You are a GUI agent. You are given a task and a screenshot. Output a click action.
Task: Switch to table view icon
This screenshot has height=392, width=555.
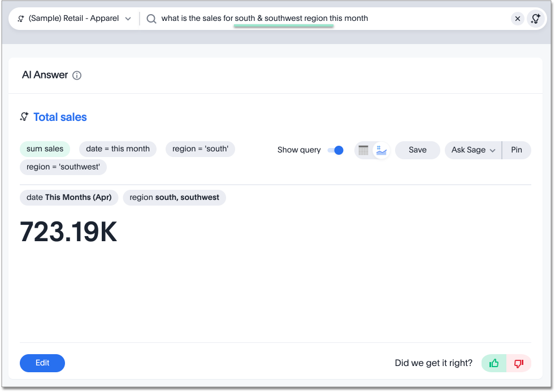tap(363, 150)
